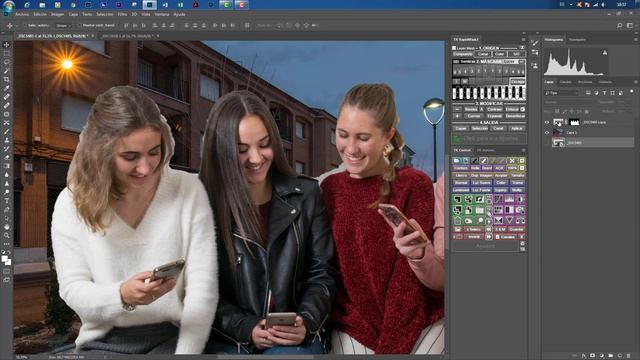Screen dimensions: 640x360
Task: Select the Move tool in toolbox
Action: coord(7,44)
